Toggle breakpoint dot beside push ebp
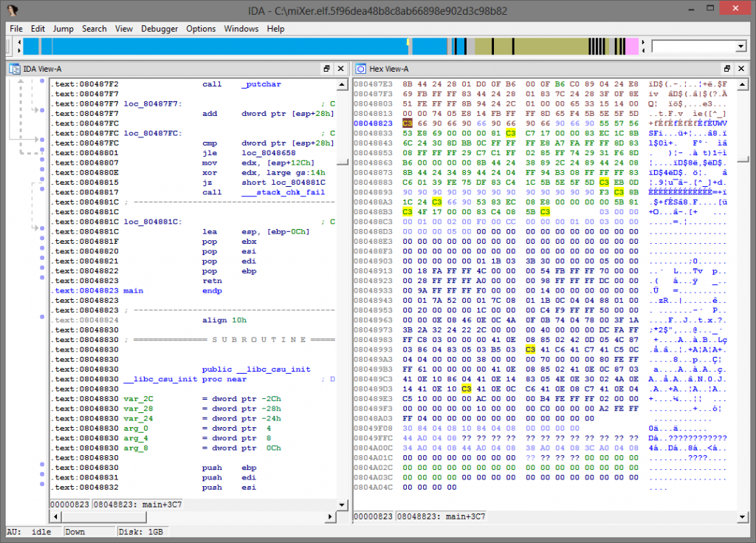Viewport: 756px width, 543px height. click(42, 465)
